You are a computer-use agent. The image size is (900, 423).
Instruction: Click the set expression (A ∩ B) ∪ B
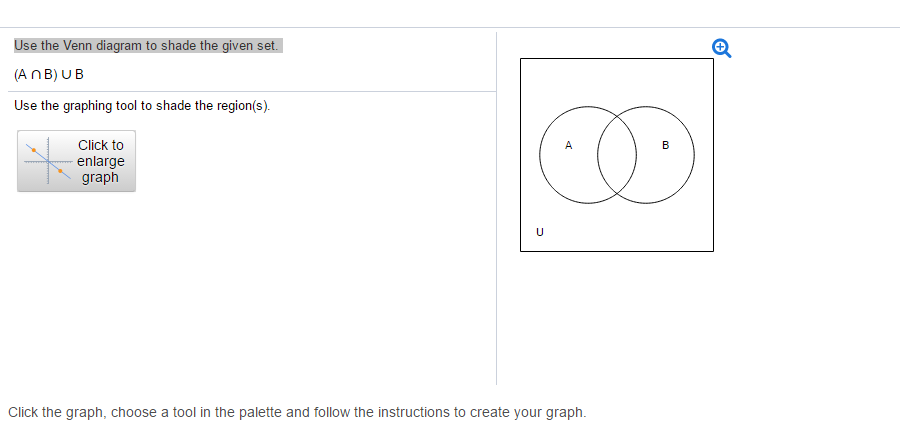click(x=50, y=74)
